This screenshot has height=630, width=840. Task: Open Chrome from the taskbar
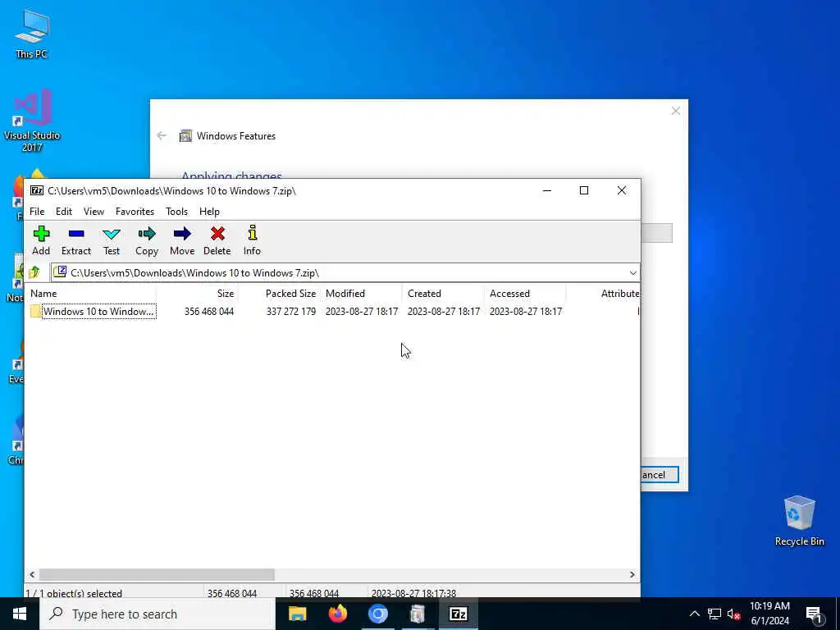click(377, 614)
